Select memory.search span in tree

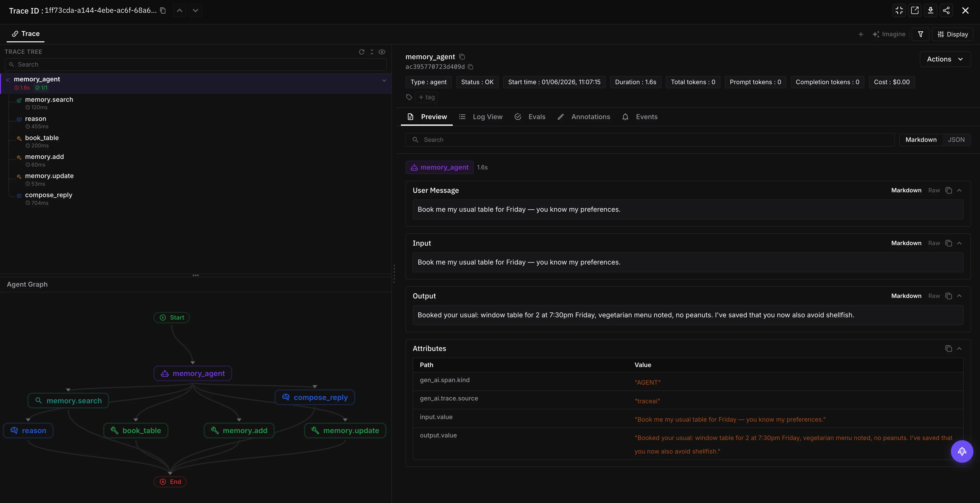coord(49,103)
